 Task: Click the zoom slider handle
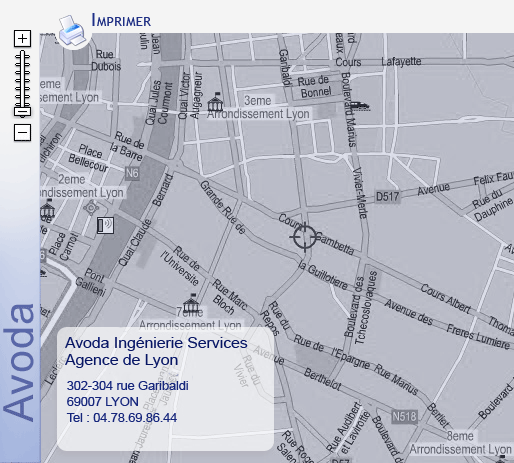[x=22, y=111]
